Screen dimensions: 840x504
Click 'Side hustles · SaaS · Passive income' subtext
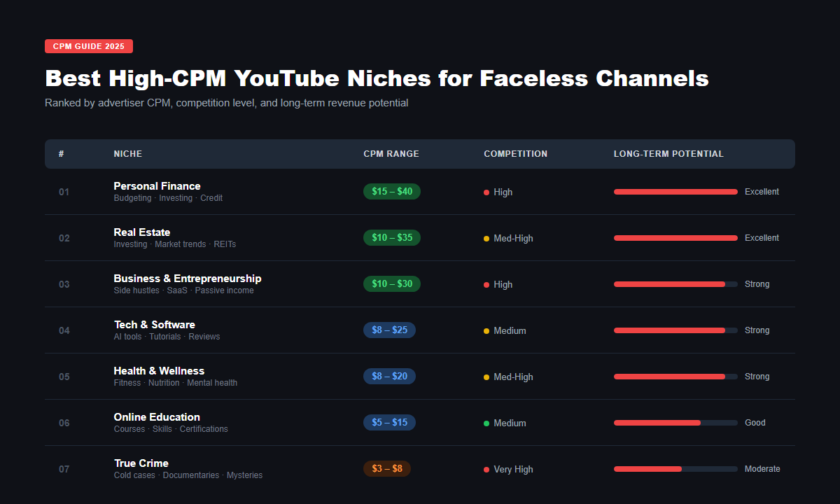point(183,290)
